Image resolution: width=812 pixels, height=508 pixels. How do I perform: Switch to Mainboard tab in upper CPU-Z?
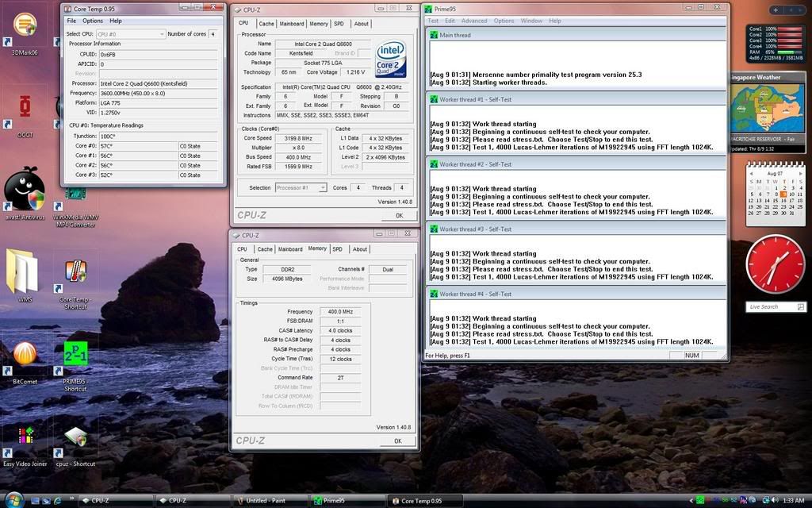(292, 24)
